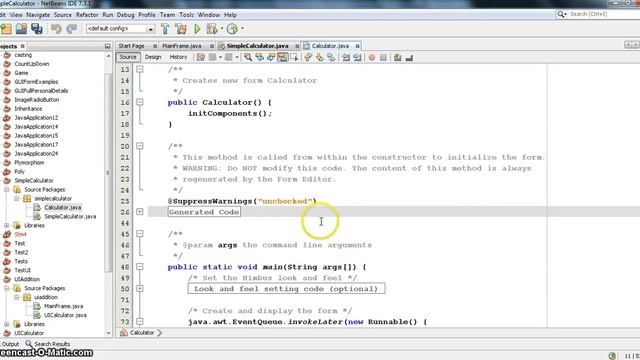Click the Open Project toolbar icon
This screenshot has width=640, height=360.
pos(21,29)
